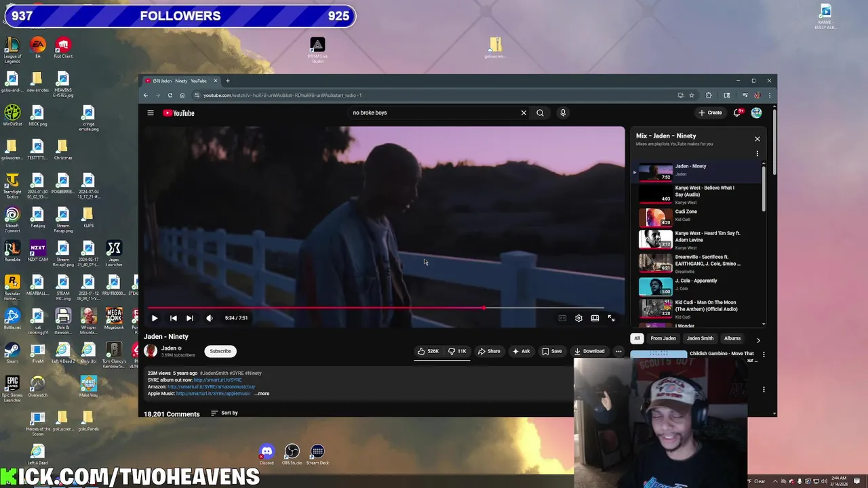Select the Overwatch desktop shortcut

pyautogui.click(x=37, y=386)
